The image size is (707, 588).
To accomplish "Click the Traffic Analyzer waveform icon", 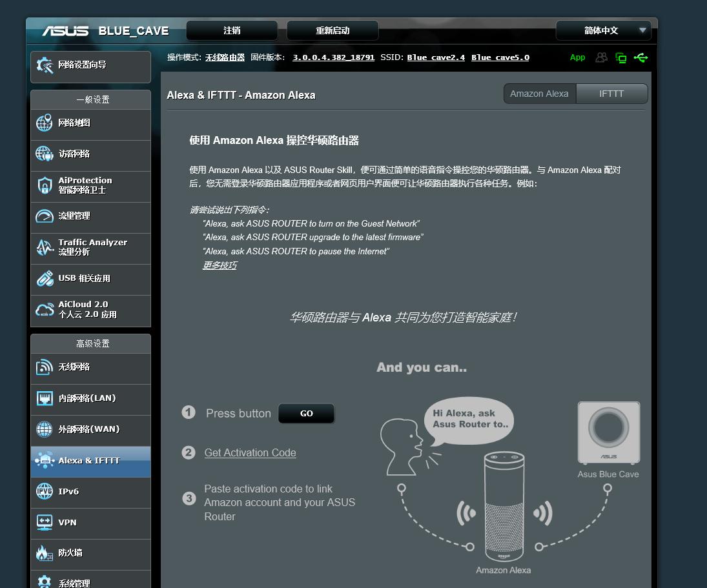I will coord(44,247).
